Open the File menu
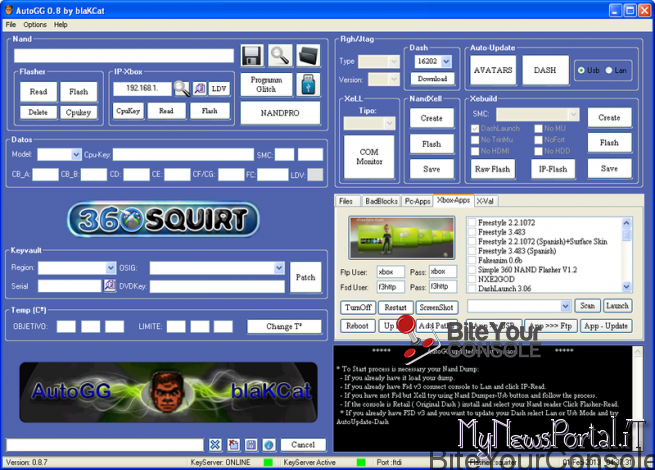 [x=10, y=25]
